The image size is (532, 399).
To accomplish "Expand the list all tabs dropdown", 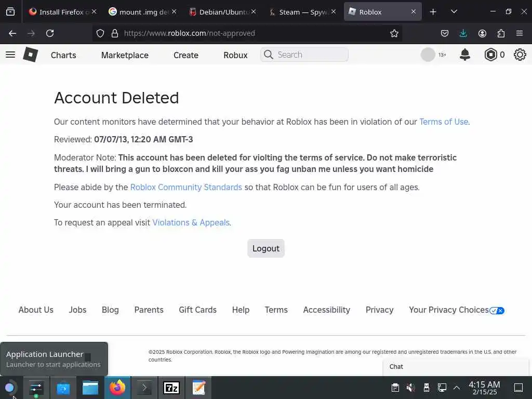I will pos(454,11).
